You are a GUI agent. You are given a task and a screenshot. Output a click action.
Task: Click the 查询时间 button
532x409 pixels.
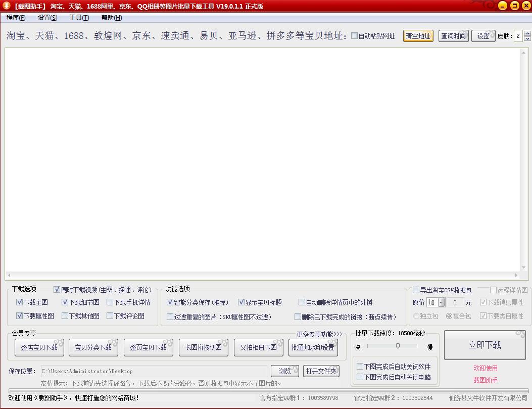click(453, 36)
